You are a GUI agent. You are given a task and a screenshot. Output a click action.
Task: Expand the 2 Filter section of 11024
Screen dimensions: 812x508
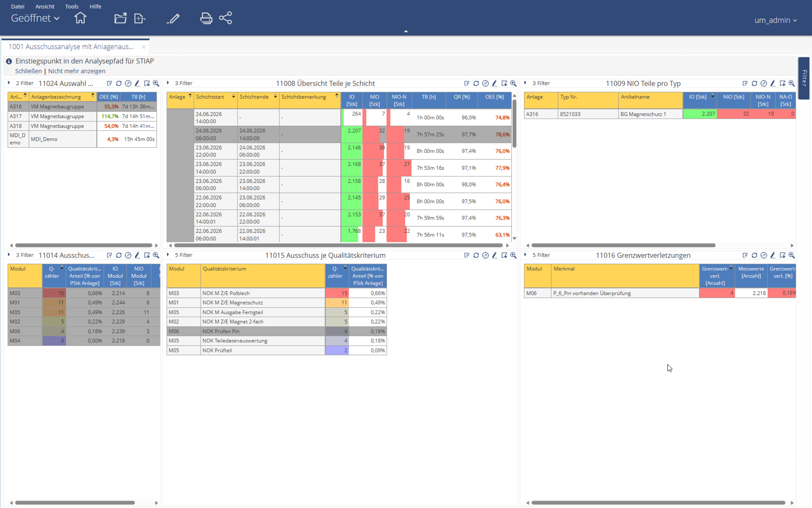pos(9,83)
